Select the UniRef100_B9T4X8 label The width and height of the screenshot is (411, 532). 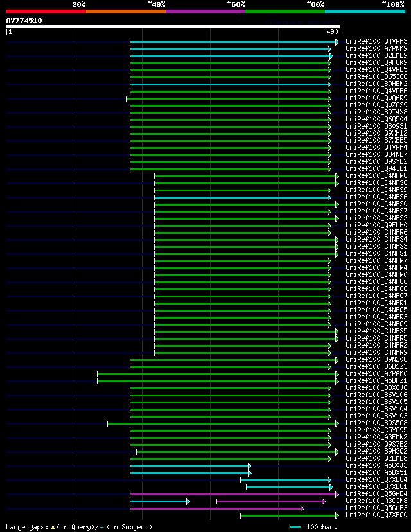[376, 112]
